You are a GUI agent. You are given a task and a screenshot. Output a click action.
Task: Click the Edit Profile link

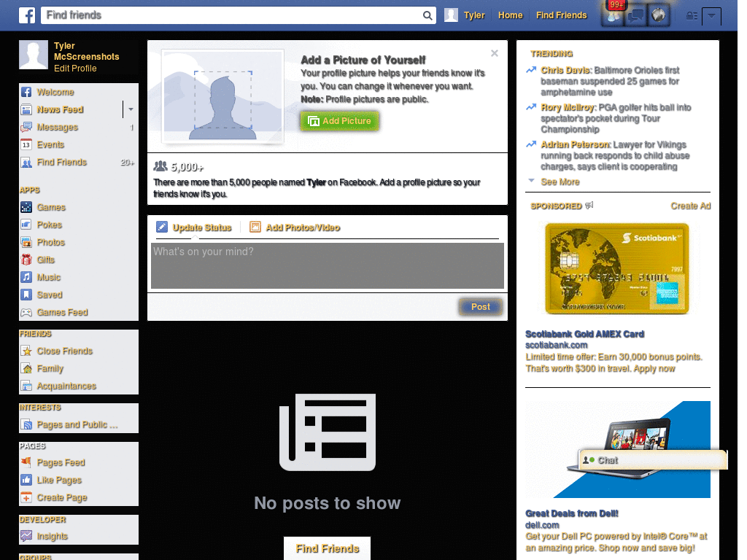(x=75, y=69)
